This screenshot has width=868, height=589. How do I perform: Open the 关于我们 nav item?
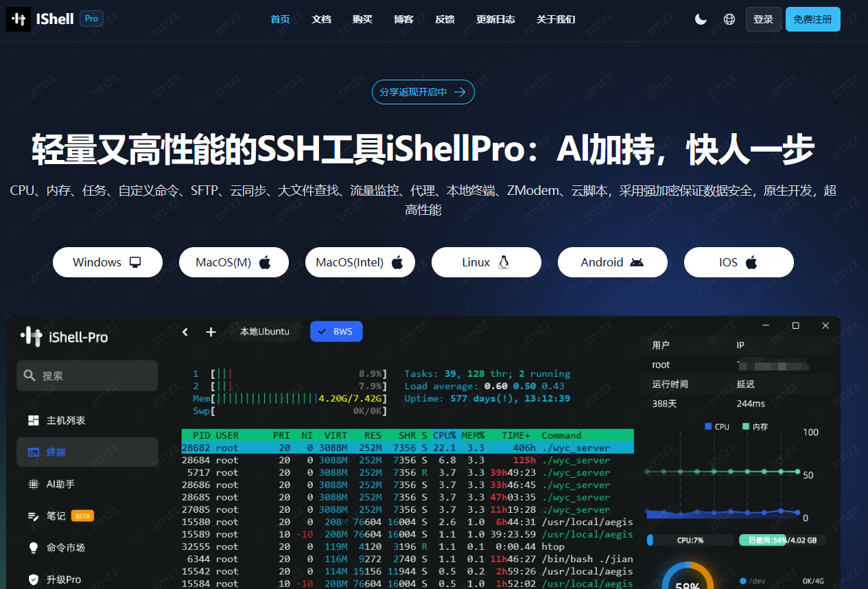click(556, 19)
